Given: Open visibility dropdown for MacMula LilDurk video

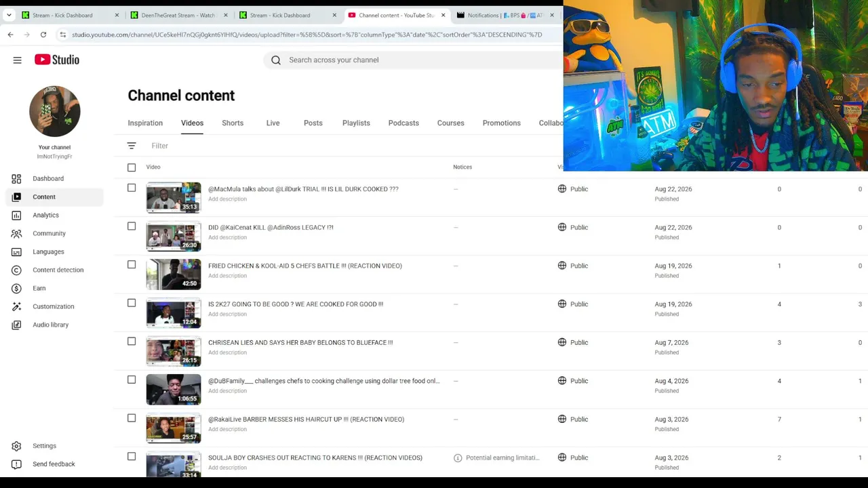Looking at the screenshot, I should point(573,189).
